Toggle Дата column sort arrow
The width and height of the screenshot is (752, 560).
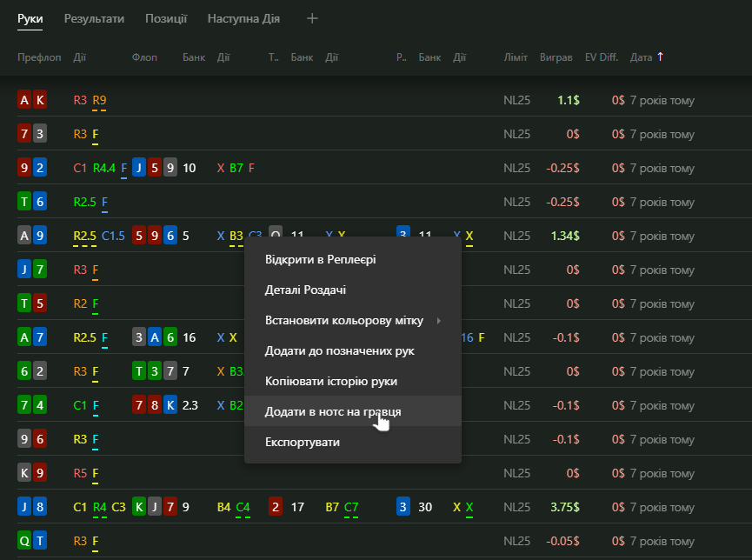point(660,57)
